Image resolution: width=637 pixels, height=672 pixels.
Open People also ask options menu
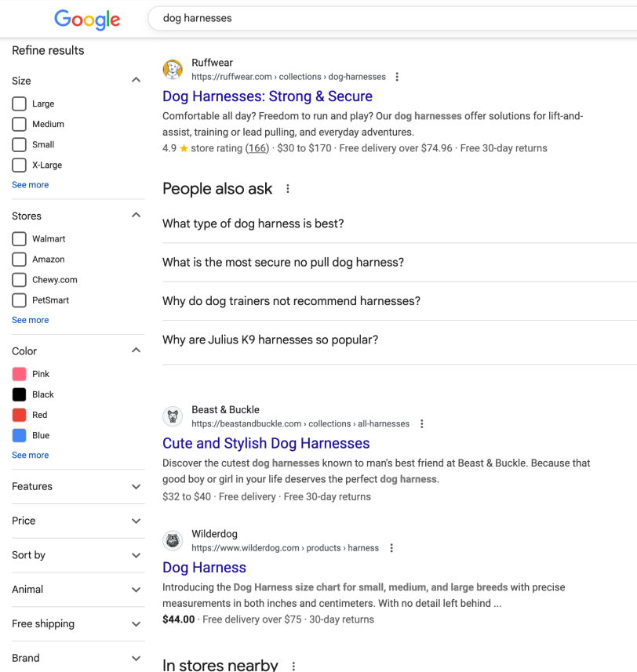(x=288, y=188)
